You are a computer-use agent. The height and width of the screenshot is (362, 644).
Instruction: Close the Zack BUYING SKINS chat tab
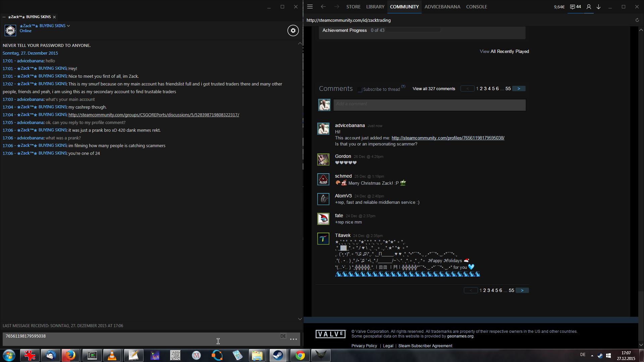54,17
